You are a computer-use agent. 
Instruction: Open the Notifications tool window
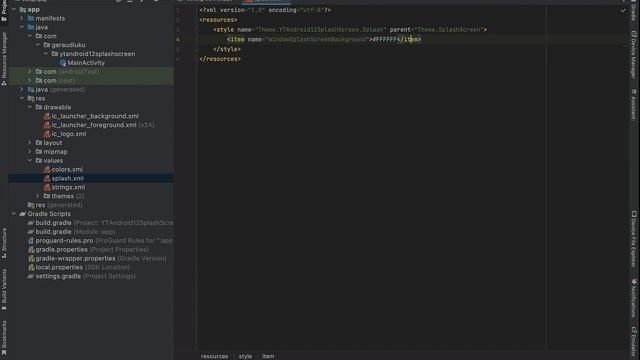pos(634,298)
